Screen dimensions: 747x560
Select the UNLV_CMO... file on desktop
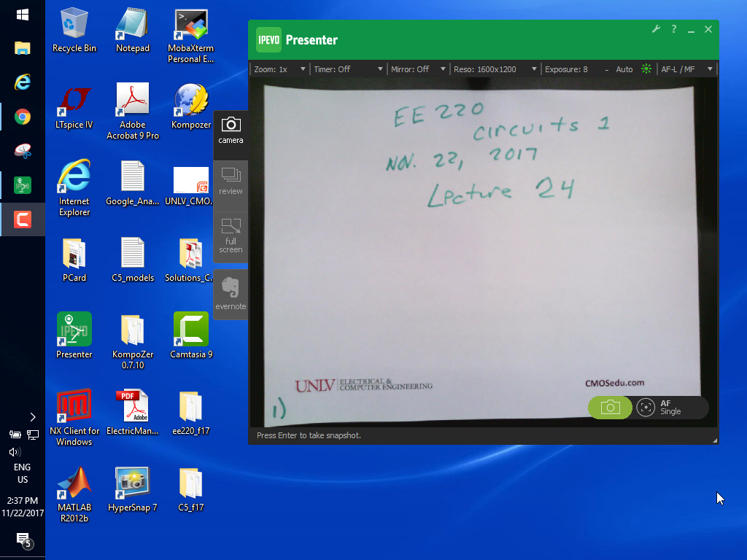point(190,186)
